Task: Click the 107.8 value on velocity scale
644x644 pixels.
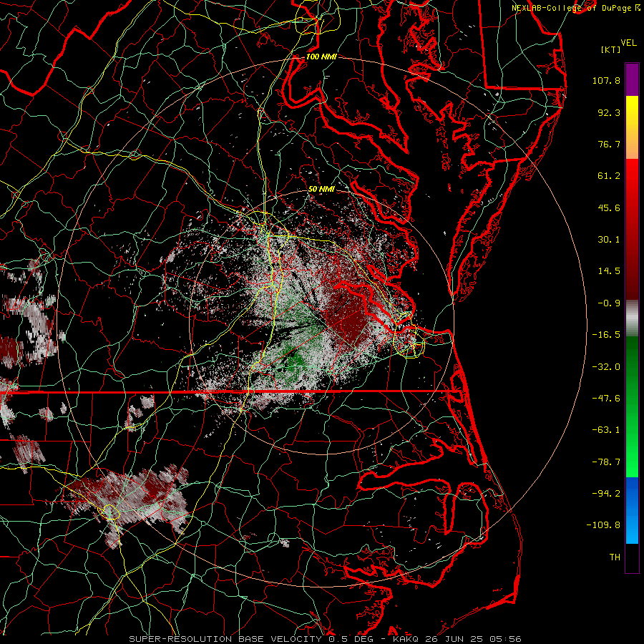Action: (x=606, y=80)
